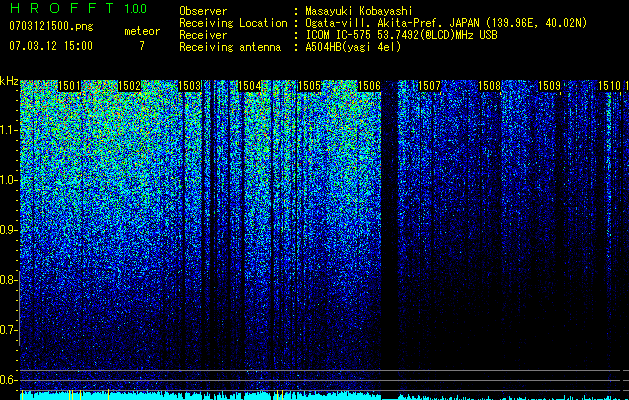629x400 pixels.
Task: Click the HROFFT program title
Action: point(62,8)
